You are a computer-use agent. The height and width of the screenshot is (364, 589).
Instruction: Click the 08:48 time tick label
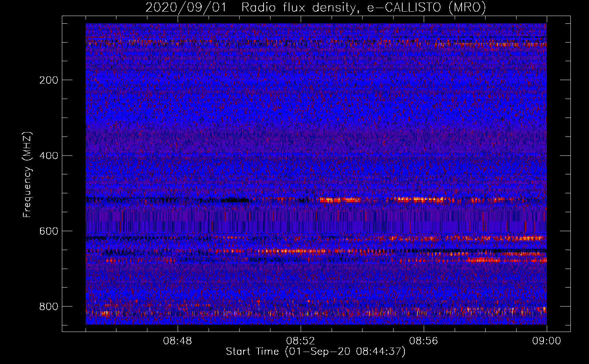click(178, 341)
